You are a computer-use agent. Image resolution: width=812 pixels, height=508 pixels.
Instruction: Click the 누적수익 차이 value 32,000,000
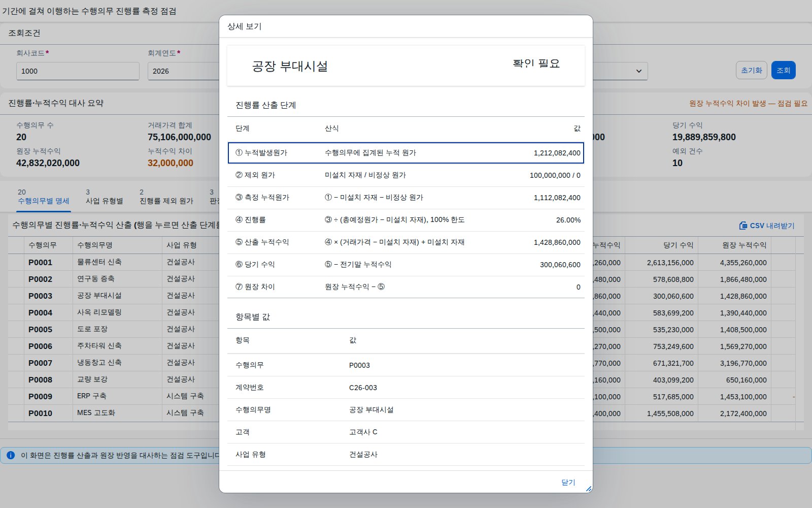(x=171, y=163)
